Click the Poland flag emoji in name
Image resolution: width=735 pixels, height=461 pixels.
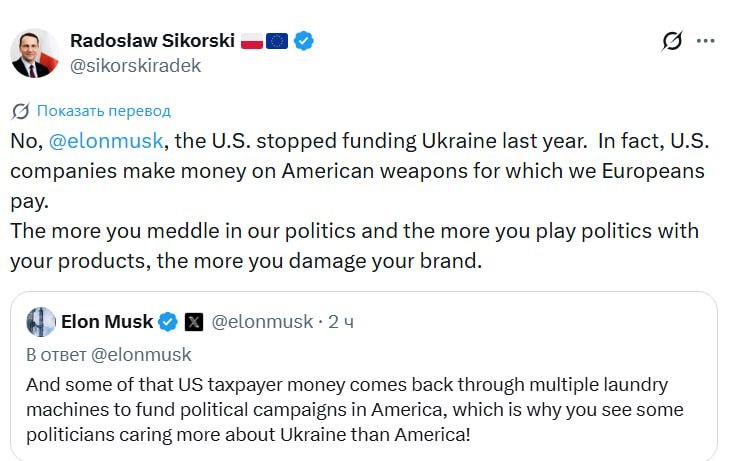[252, 41]
